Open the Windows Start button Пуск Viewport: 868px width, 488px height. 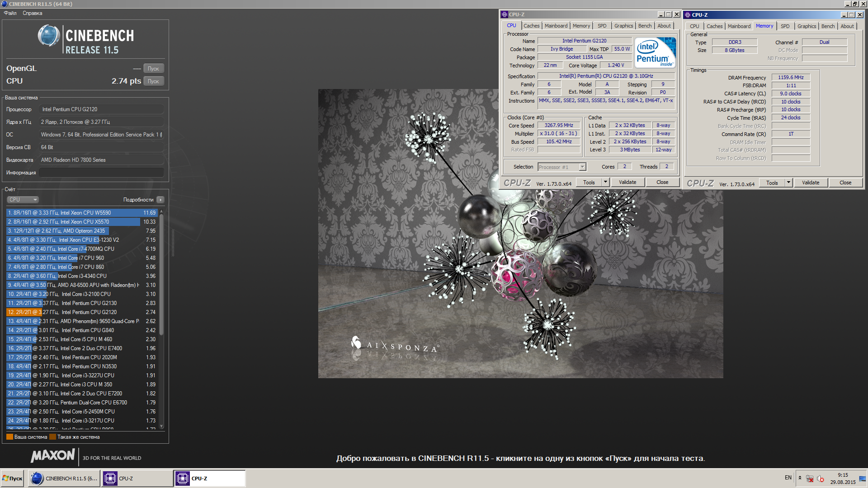click(13, 479)
